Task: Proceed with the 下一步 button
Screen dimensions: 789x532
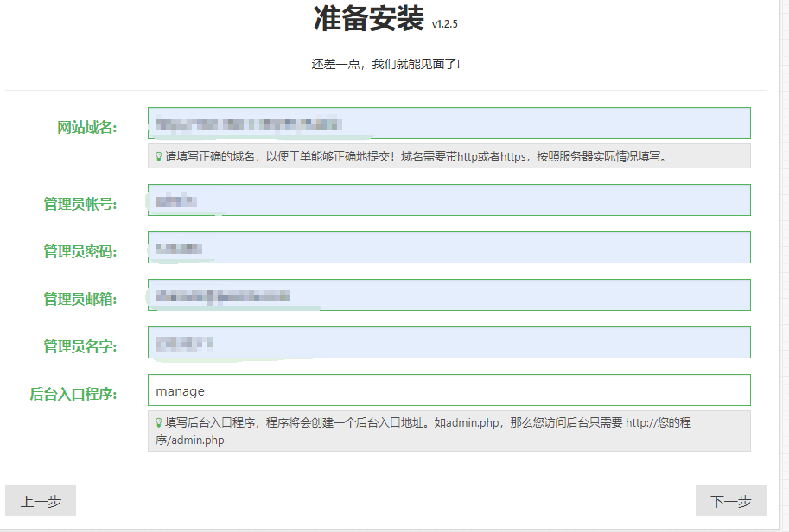Action: (730, 500)
